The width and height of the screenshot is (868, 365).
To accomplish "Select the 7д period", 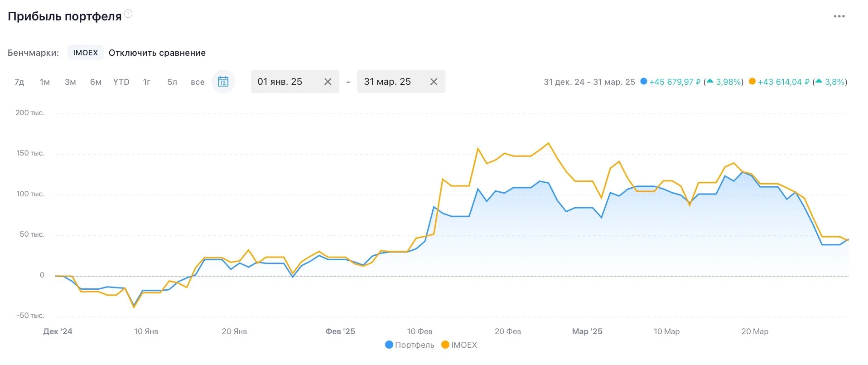I will click(19, 82).
